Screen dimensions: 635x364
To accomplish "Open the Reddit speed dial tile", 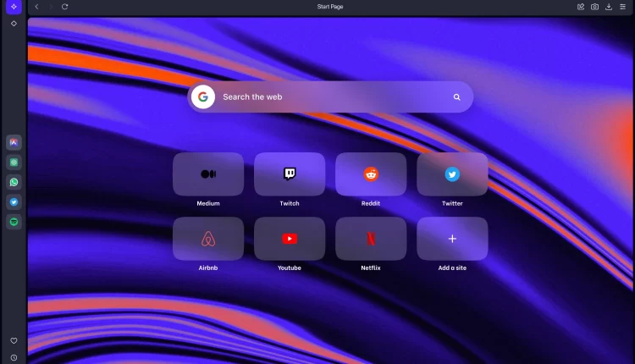I will [371, 174].
